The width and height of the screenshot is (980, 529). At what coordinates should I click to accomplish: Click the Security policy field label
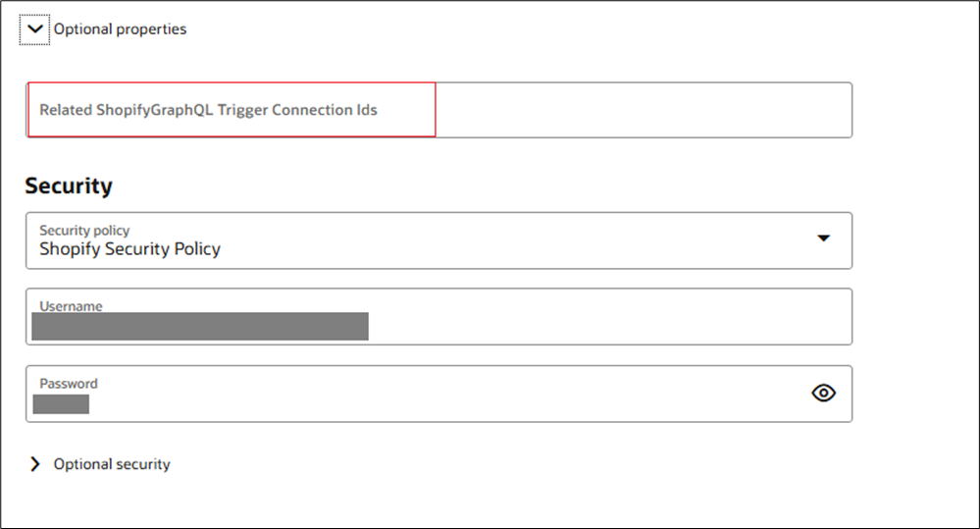(84, 230)
